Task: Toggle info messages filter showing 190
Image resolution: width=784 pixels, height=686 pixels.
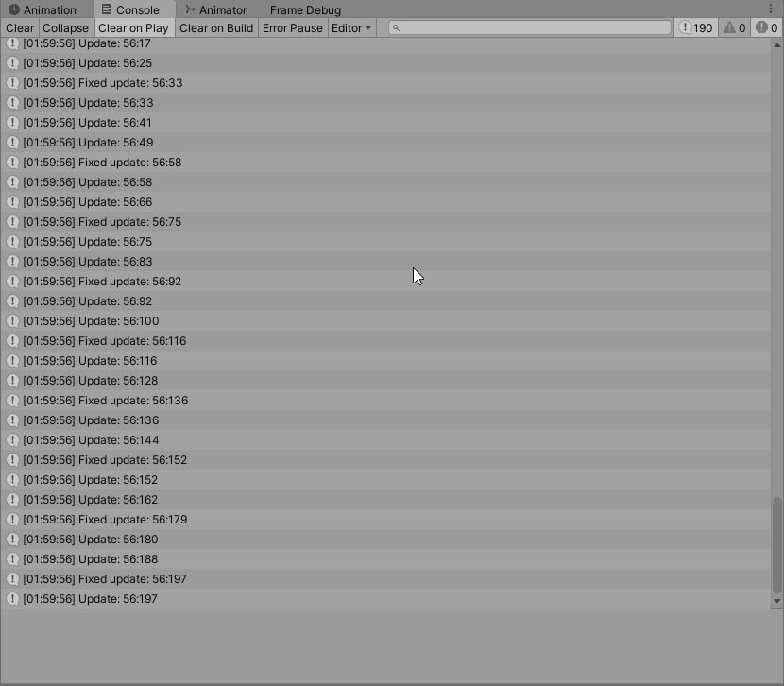Action: (695, 28)
